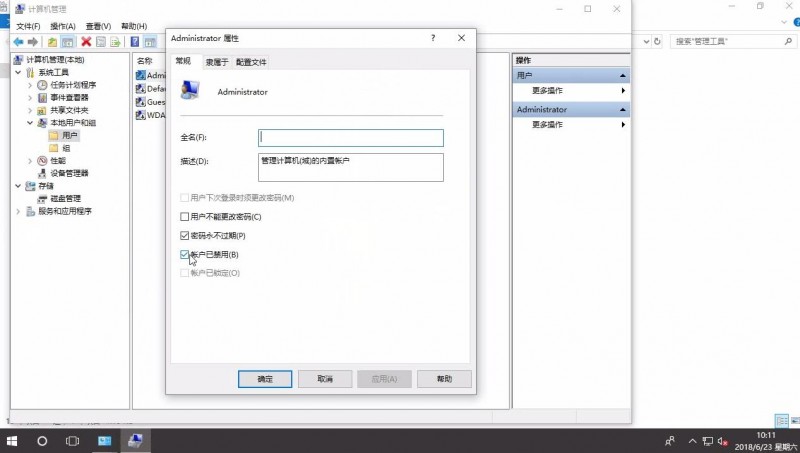Click the properties toolbar icon

(101, 42)
